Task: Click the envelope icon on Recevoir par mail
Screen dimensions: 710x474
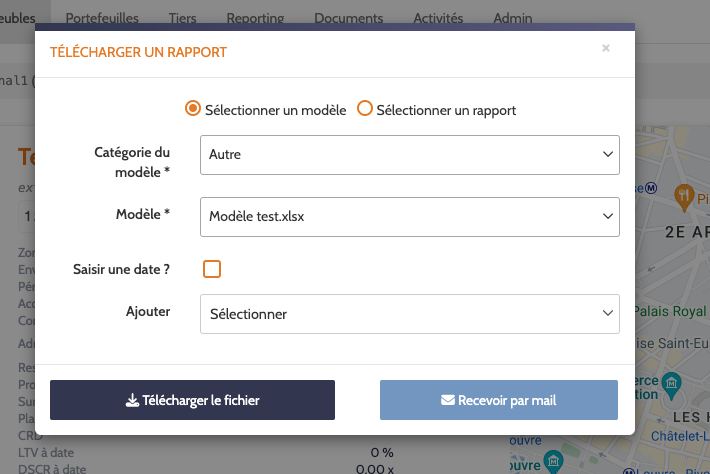Action: [x=448, y=400]
